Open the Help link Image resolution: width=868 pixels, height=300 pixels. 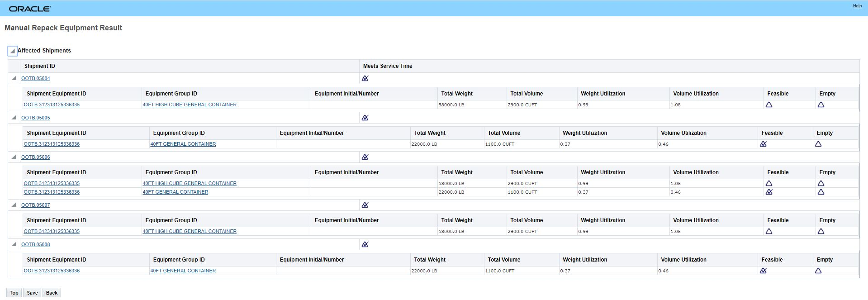coord(857,6)
